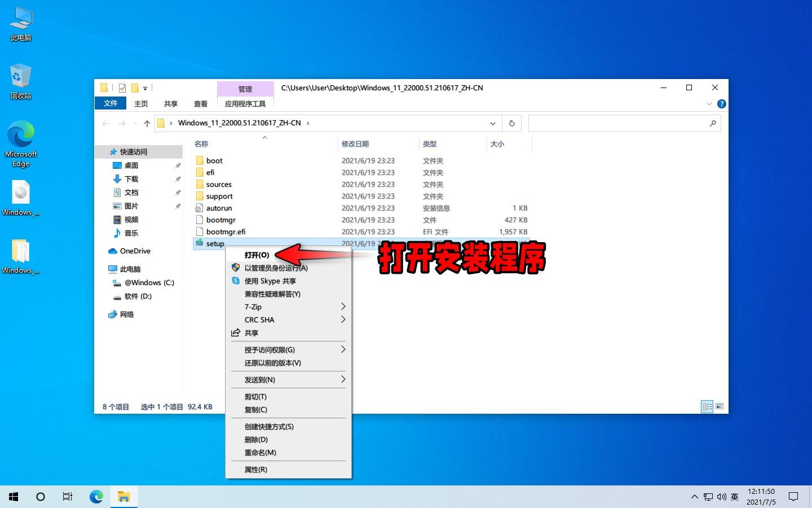Click the New Folder quick access icon

[135, 87]
